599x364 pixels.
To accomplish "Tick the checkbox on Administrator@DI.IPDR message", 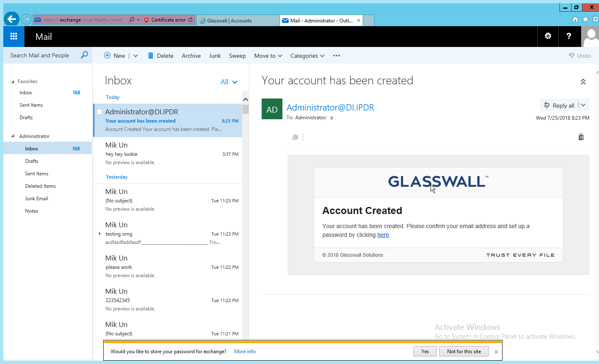I will [99, 112].
